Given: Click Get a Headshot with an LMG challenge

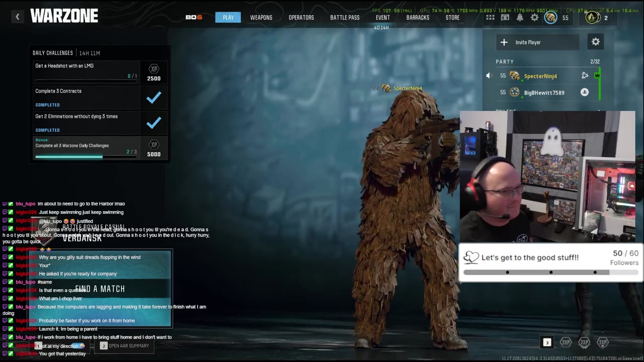Looking at the screenshot, I should click(100, 72).
